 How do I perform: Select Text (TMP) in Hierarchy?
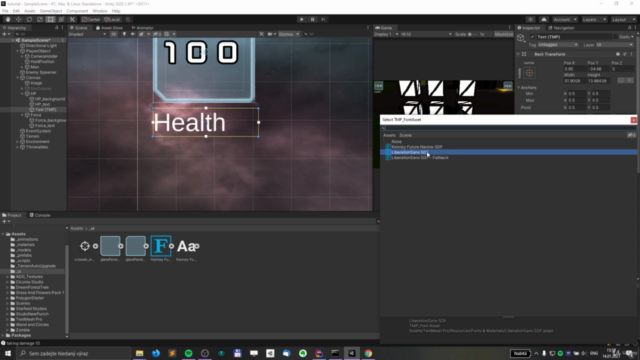pos(45,109)
